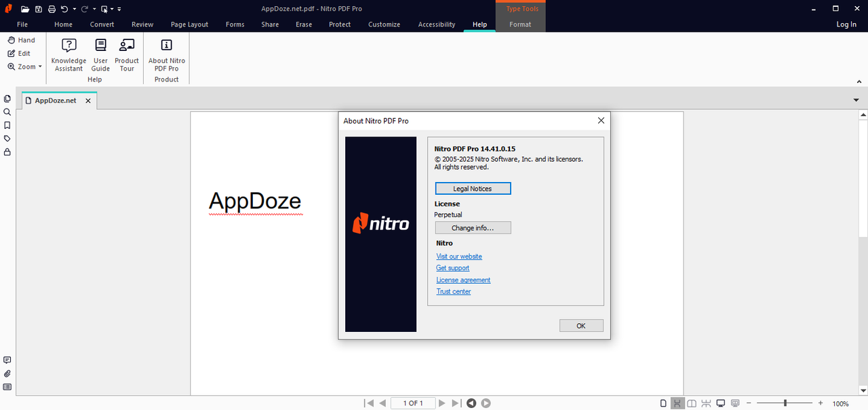
Task: Switch to facing continuous view
Action: (707, 403)
